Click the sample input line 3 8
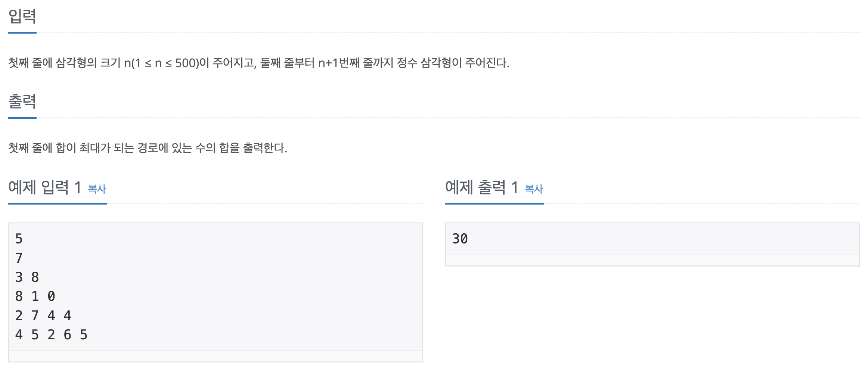This screenshot has width=868, height=377. point(27,277)
